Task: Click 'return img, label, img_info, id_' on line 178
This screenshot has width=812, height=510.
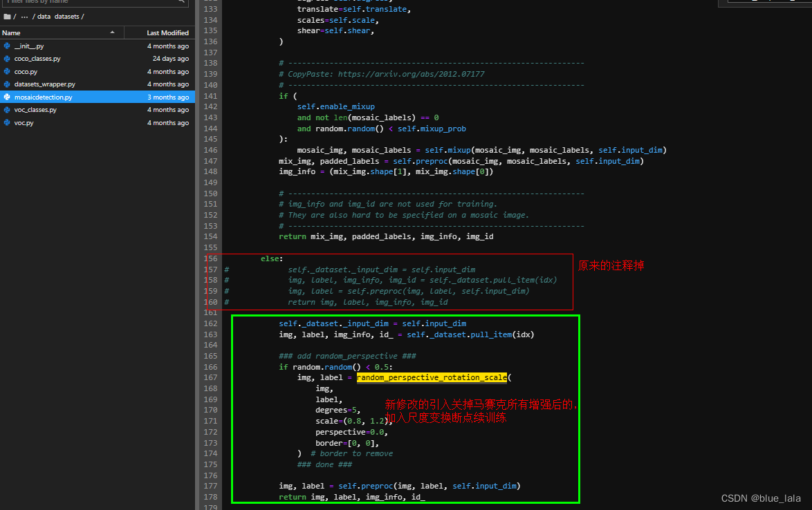Action: point(352,497)
